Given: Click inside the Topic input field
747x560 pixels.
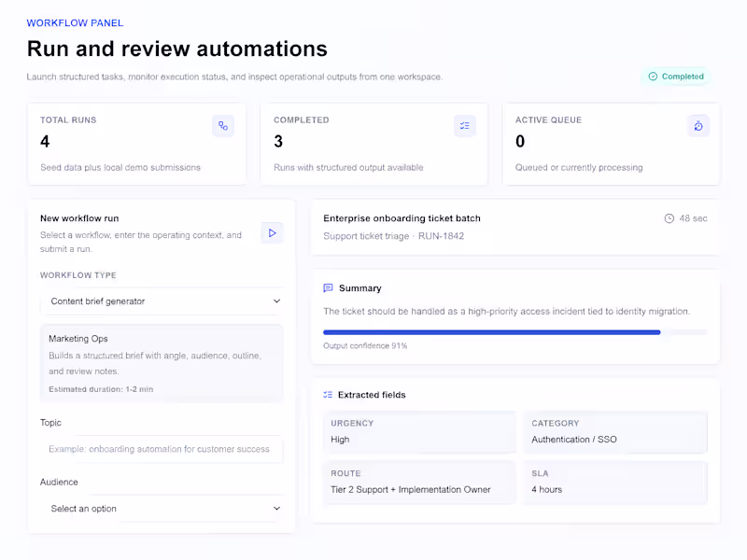Looking at the screenshot, I should (x=162, y=449).
